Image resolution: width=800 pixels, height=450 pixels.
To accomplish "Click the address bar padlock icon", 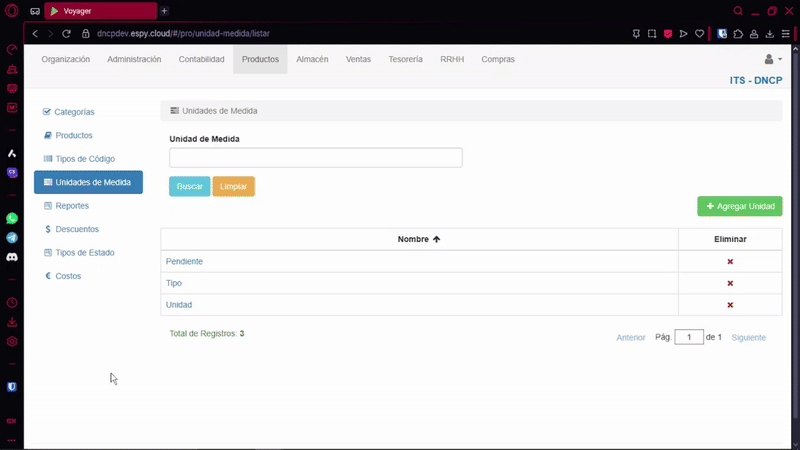I will [86, 34].
